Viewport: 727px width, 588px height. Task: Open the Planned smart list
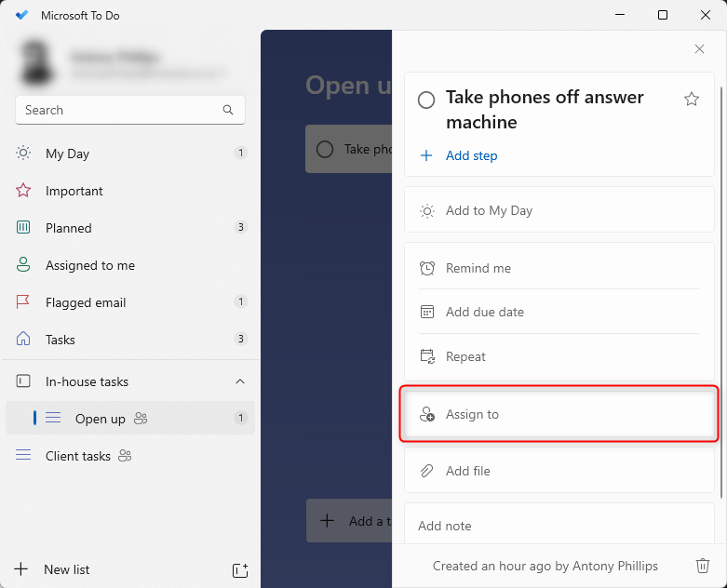(x=69, y=228)
